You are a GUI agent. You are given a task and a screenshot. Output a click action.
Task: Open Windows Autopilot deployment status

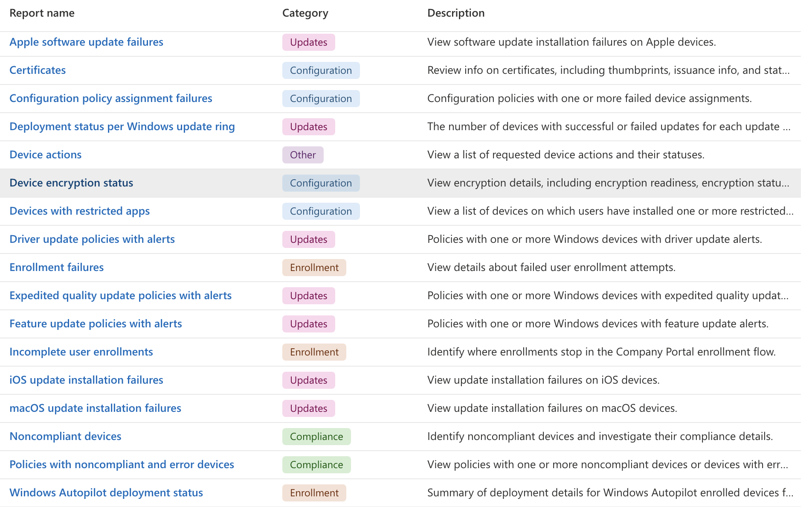pyautogui.click(x=106, y=492)
